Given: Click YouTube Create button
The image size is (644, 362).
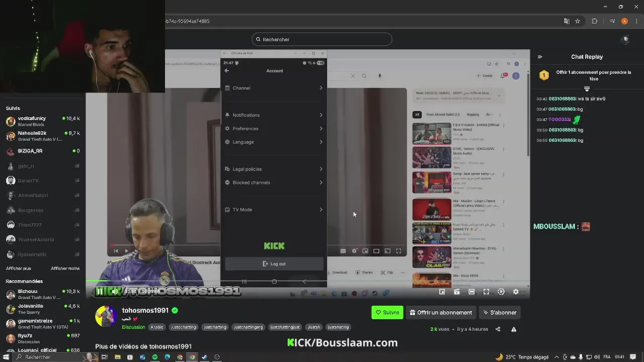Looking at the screenshot, I should (x=485, y=76).
